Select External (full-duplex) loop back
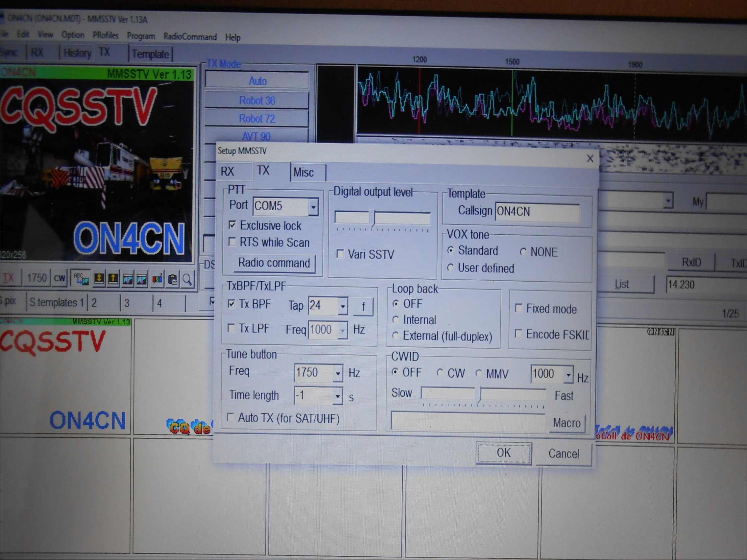The width and height of the screenshot is (747, 560). pos(395,336)
